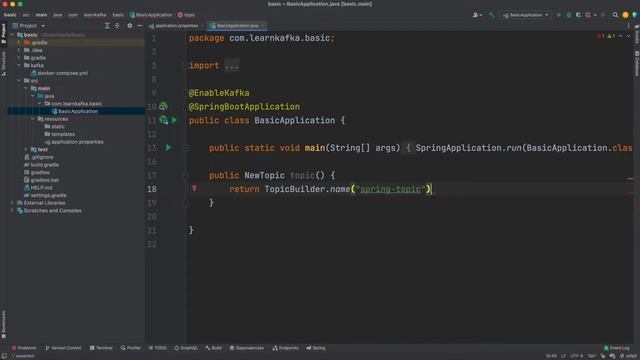Select the BasicApplication.java editor tab
Screen dimensions: 640x360
click(x=237, y=26)
